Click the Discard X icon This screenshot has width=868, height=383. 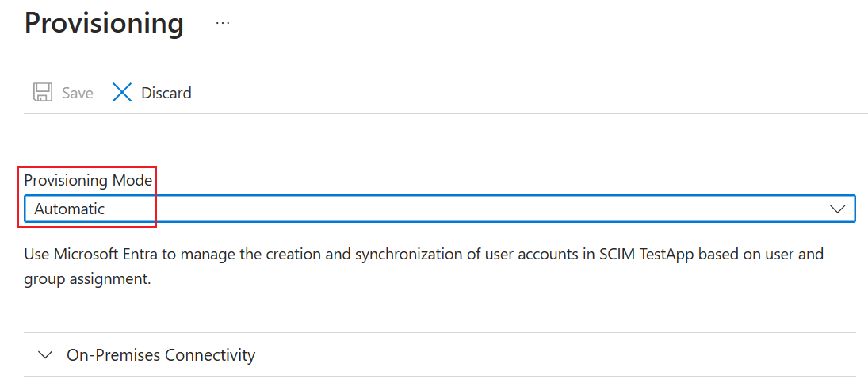click(x=122, y=93)
